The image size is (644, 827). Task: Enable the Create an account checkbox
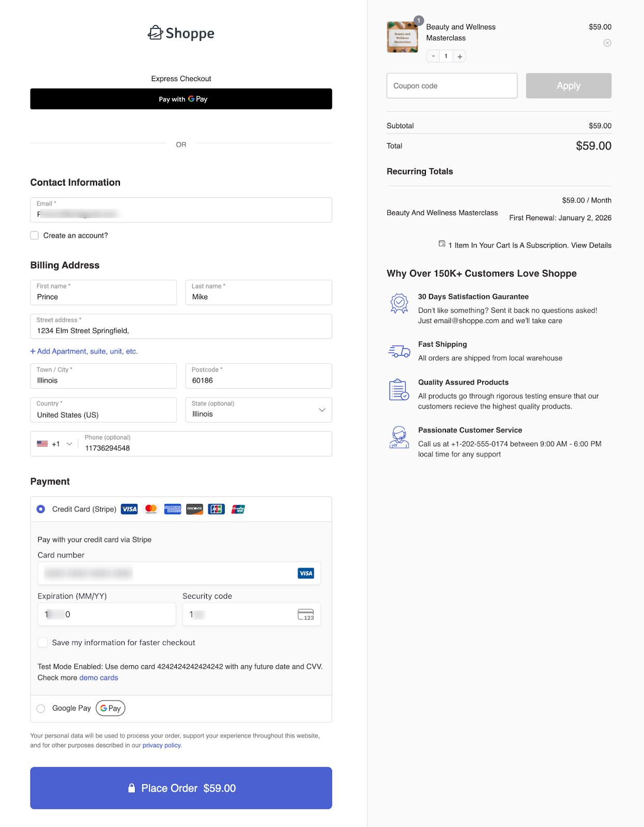click(35, 236)
